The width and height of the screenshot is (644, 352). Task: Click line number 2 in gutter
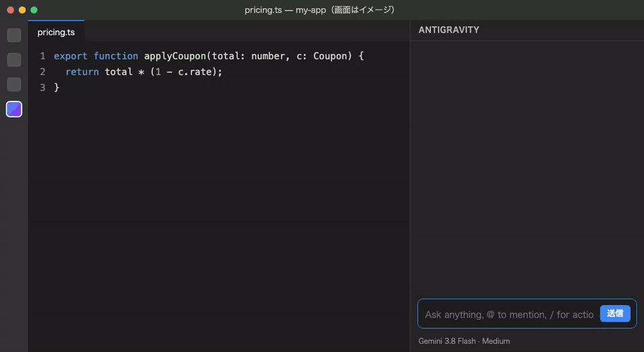coord(43,72)
